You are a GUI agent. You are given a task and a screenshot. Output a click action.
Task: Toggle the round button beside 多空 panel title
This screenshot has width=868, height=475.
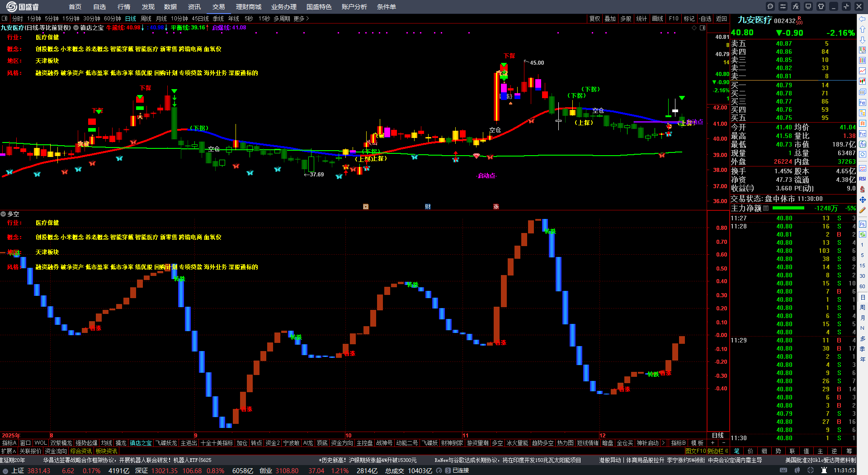click(x=3, y=214)
